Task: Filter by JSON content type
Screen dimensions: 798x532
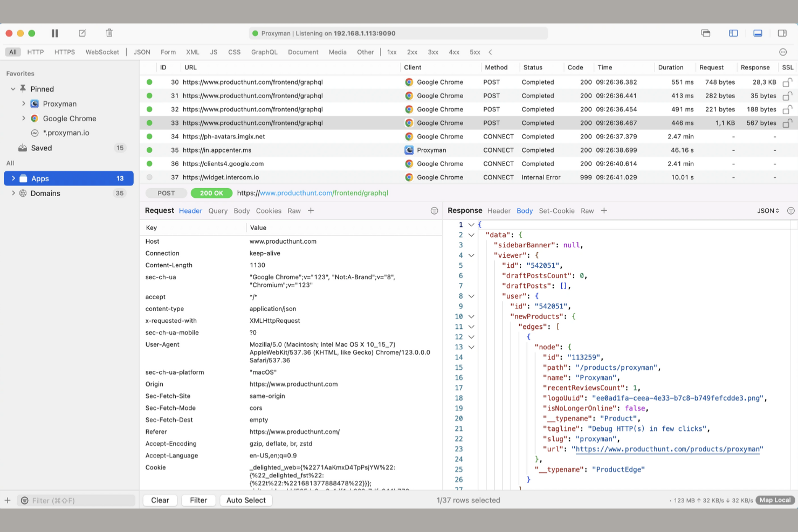Action: click(142, 52)
